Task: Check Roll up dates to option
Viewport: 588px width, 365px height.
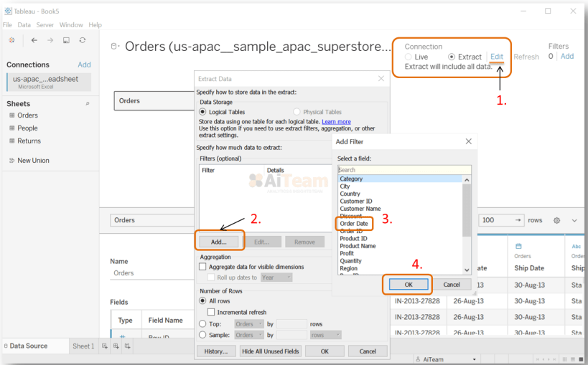Action: [211, 278]
